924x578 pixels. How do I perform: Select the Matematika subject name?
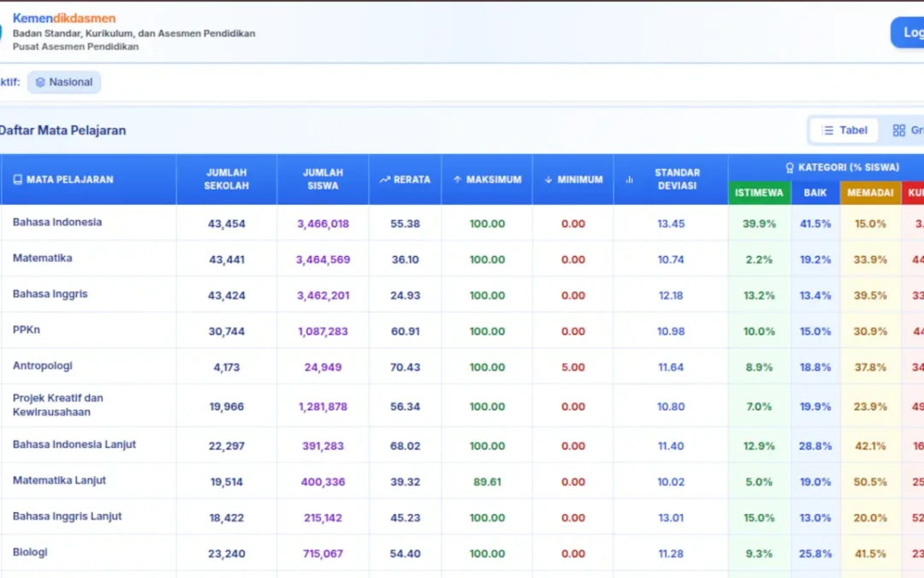tap(43, 259)
